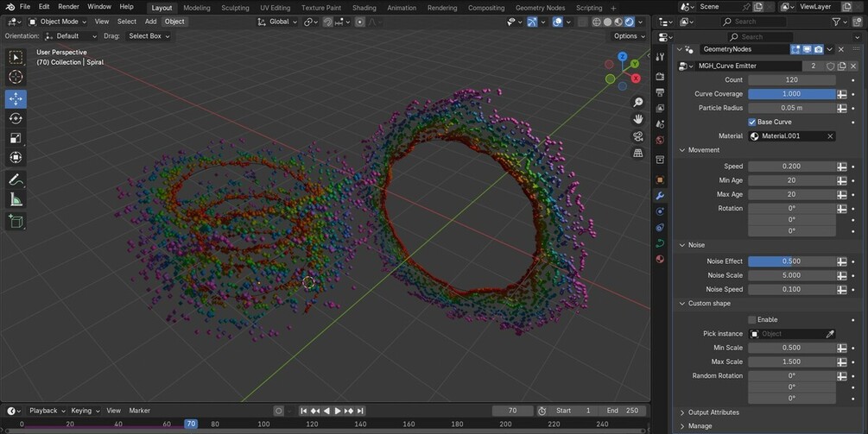This screenshot has height=434, width=868.
Task: Open the File menu
Action: (25, 7)
